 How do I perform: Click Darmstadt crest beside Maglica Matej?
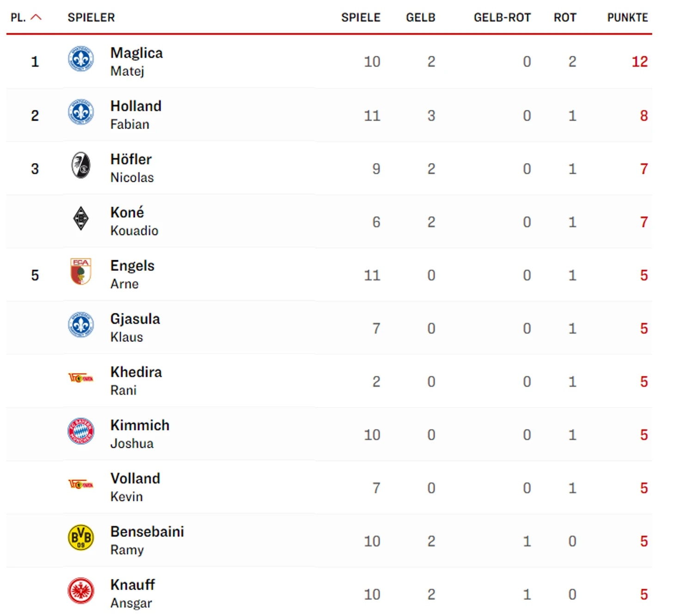point(81,59)
